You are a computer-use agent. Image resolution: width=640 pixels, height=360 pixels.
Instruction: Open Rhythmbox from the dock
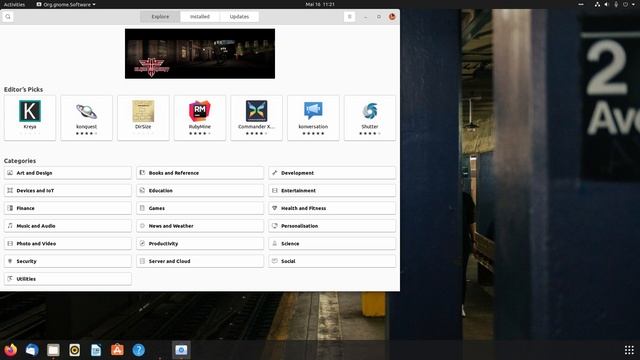click(x=74, y=350)
